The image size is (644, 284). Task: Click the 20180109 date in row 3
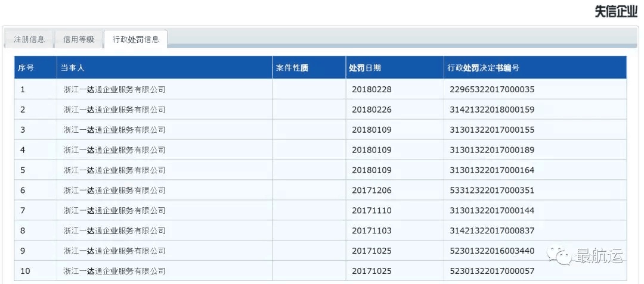(x=371, y=130)
